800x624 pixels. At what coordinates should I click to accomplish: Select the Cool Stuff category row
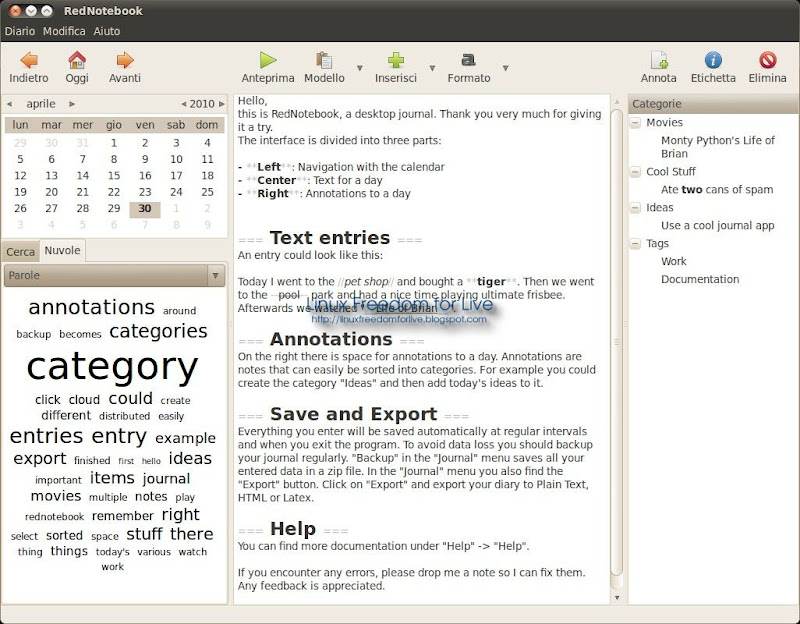point(670,171)
